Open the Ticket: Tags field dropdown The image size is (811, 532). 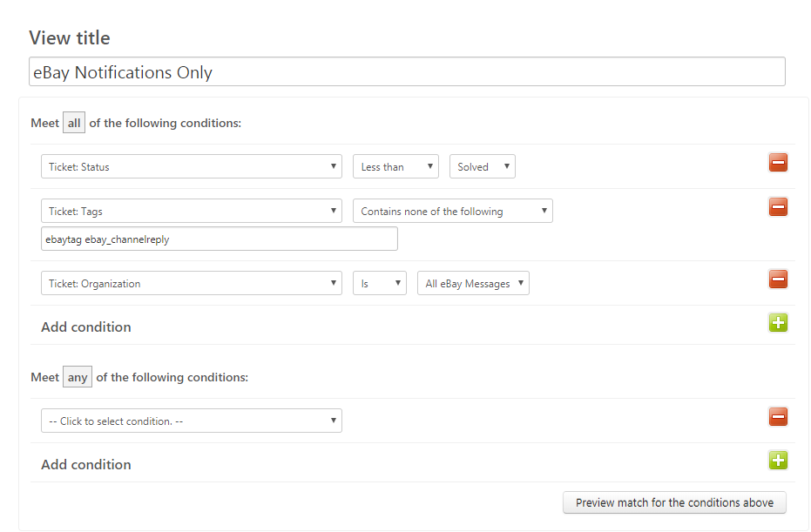(192, 211)
